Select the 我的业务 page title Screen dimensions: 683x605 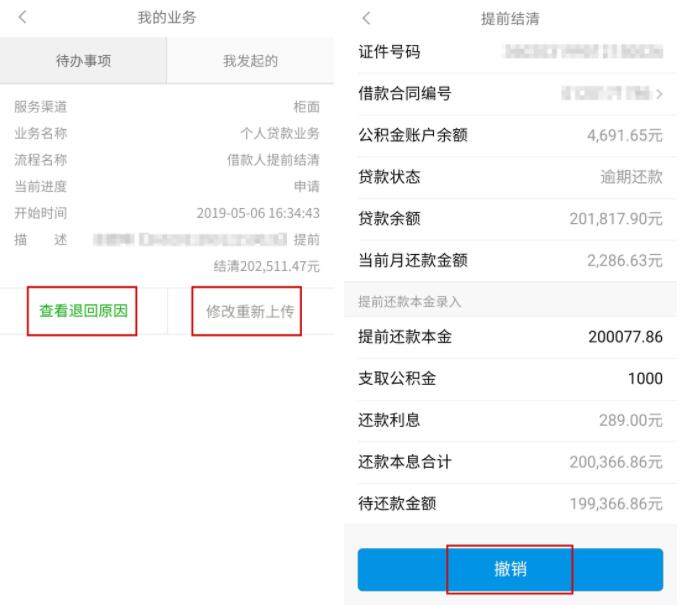[x=167, y=17]
